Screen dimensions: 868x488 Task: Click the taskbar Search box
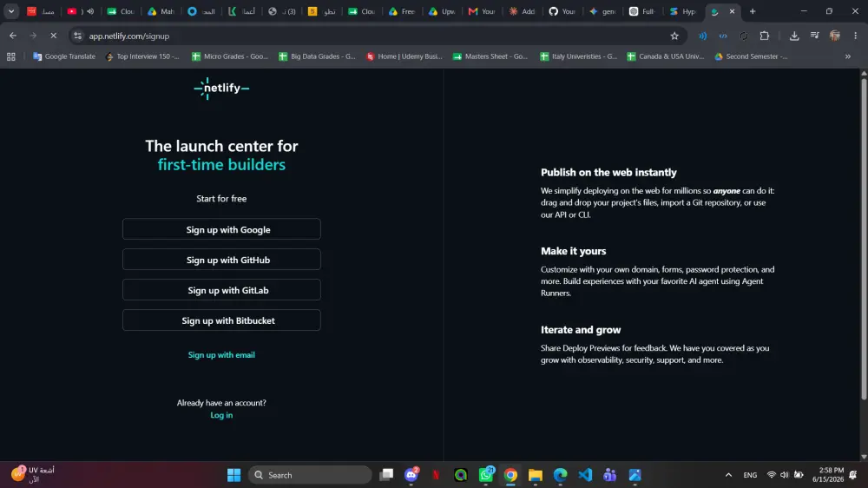coord(310,475)
